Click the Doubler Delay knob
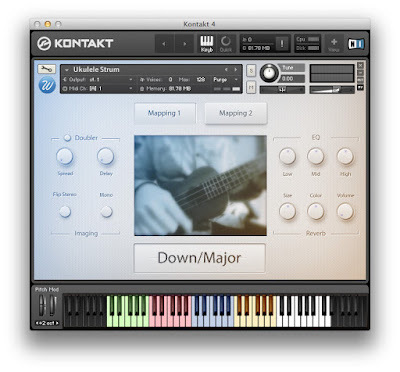 point(106,157)
